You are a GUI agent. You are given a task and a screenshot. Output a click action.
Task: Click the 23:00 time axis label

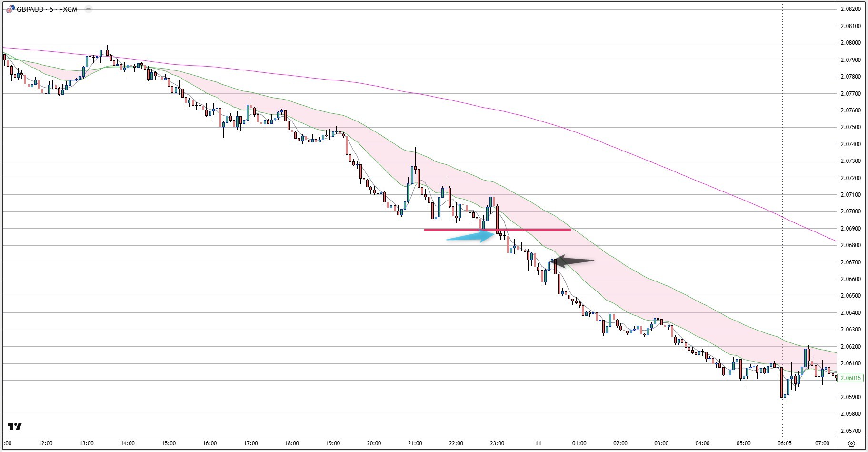click(x=497, y=443)
